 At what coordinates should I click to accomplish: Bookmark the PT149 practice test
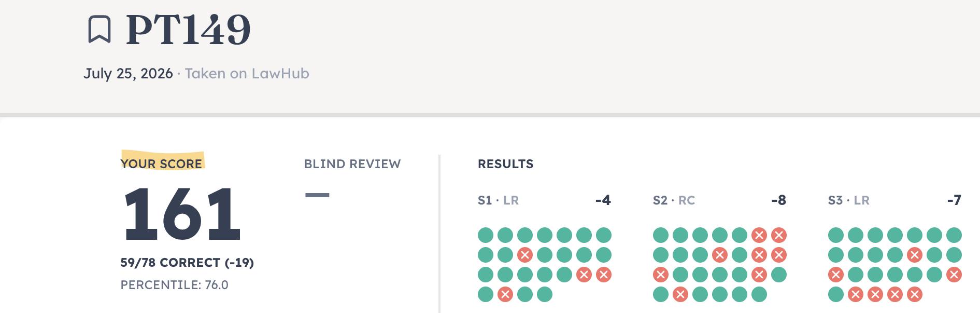[99, 29]
